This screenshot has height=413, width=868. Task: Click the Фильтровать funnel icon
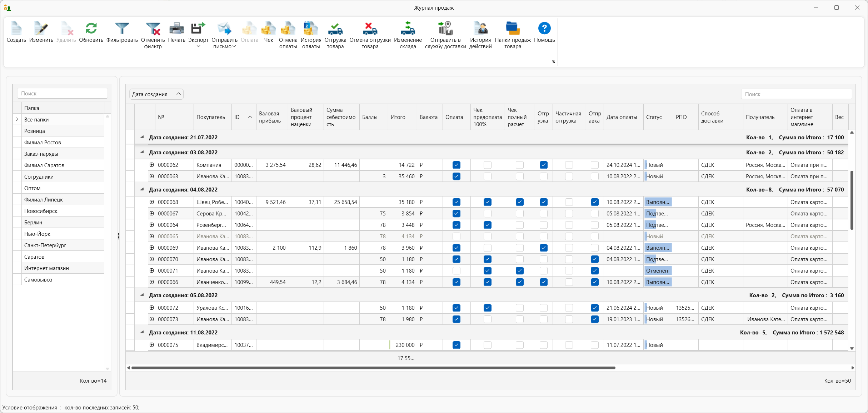(122, 29)
